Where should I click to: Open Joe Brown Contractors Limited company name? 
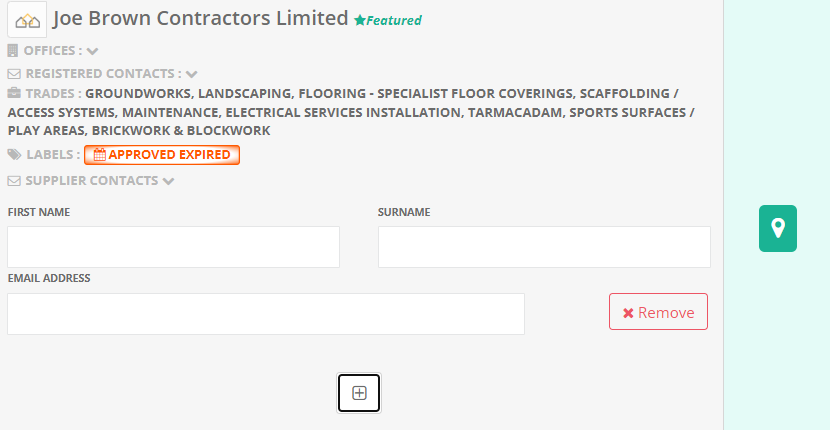(x=200, y=19)
